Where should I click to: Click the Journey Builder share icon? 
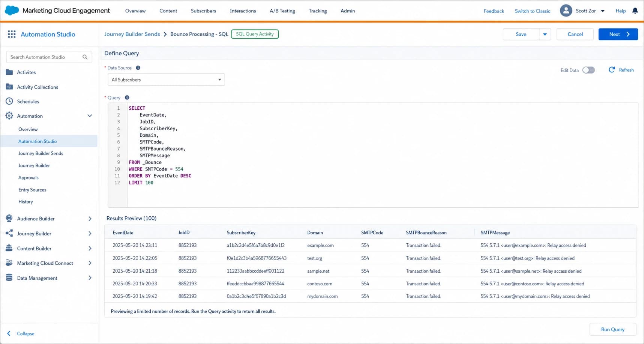pos(9,233)
